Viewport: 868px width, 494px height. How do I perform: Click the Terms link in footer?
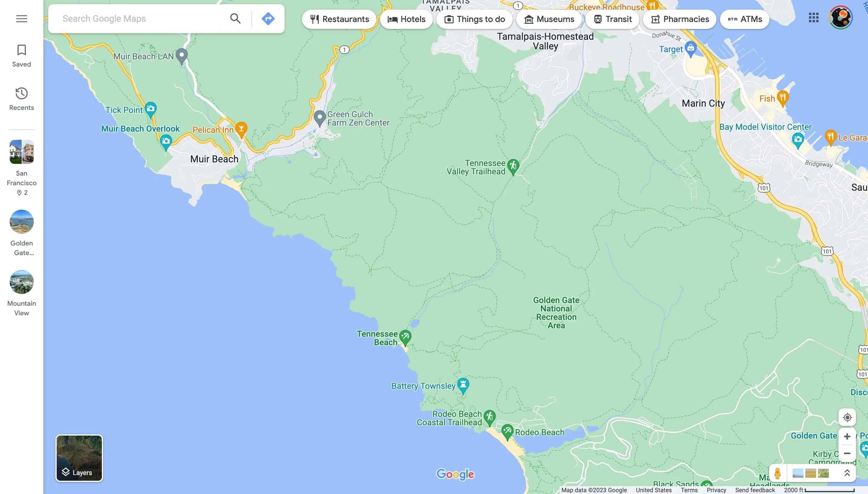point(689,490)
